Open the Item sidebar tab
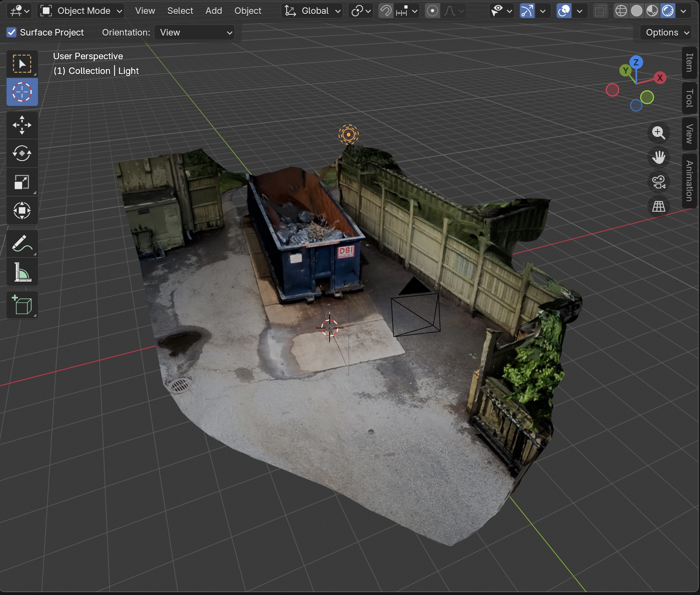700x595 pixels. click(x=689, y=63)
